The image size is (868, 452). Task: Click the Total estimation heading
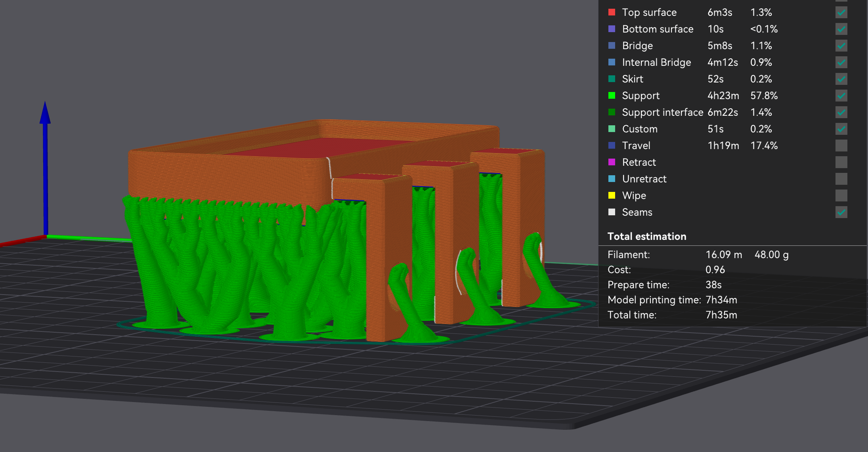click(646, 237)
